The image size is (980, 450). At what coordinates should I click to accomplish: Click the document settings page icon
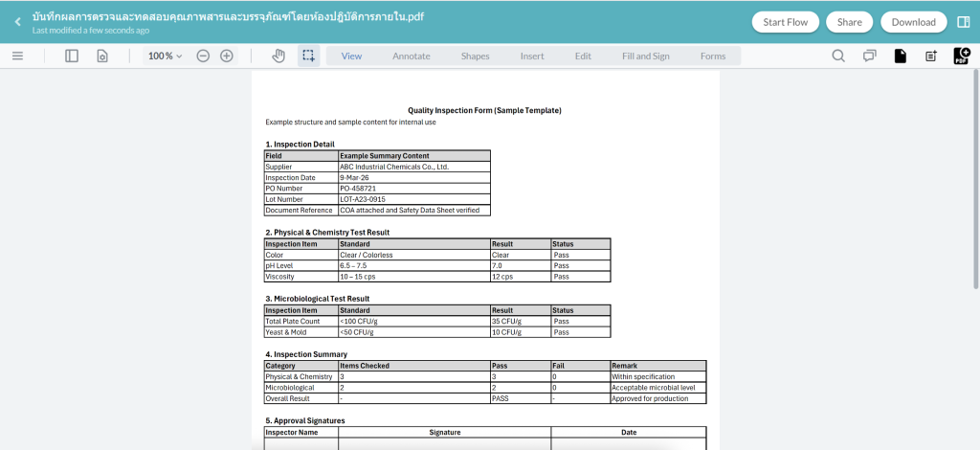pyautogui.click(x=101, y=56)
